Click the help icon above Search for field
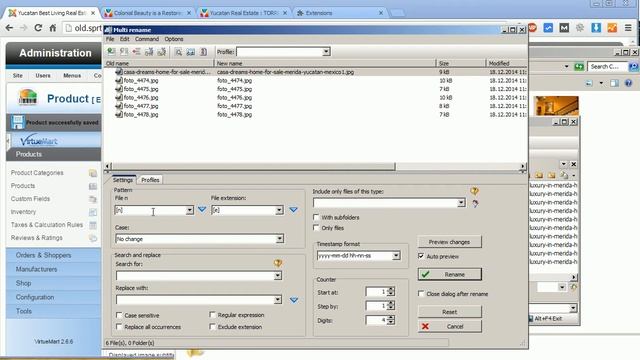The image size is (640, 360). 278,264
